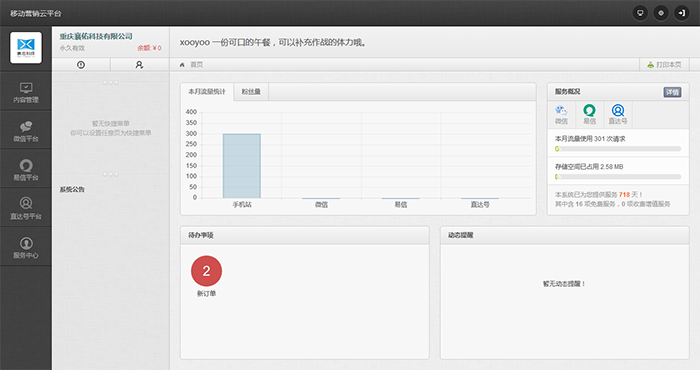This screenshot has height=370, width=700.
Task: Open the company name 重庆赢佑科技有限公司 link
Action: tap(96, 36)
